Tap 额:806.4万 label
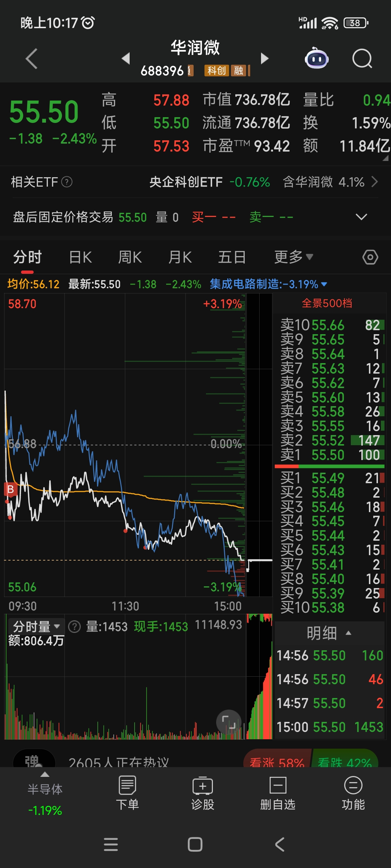Image resolution: width=391 pixels, height=868 pixels. pyautogui.click(x=36, y=641)
